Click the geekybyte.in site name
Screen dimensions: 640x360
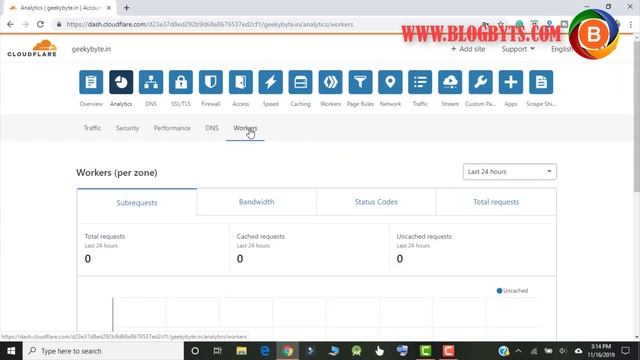[91, 49]
